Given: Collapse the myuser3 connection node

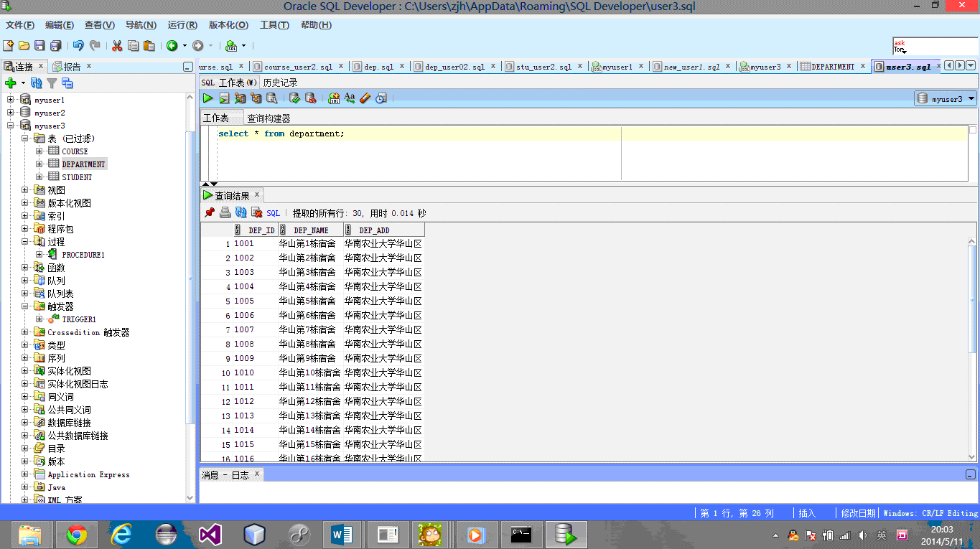Looking at the screenshot, I should coord(11,126).
